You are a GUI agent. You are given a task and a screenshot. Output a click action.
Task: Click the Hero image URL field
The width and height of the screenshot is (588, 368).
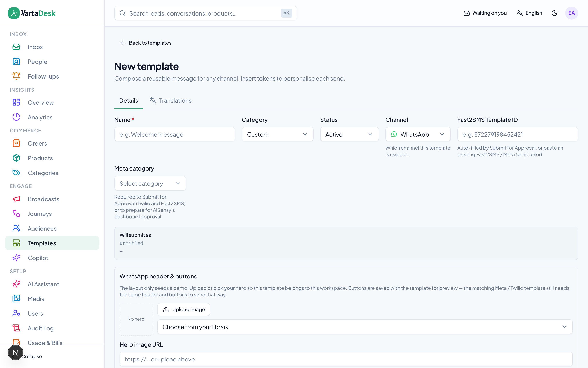346,359
